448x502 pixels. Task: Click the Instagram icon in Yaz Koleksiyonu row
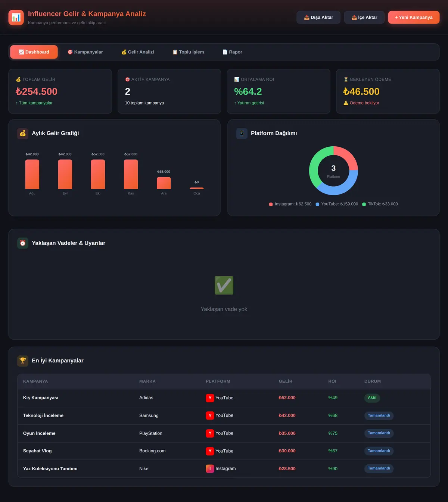pyautogui.click(x=210, y=468)
